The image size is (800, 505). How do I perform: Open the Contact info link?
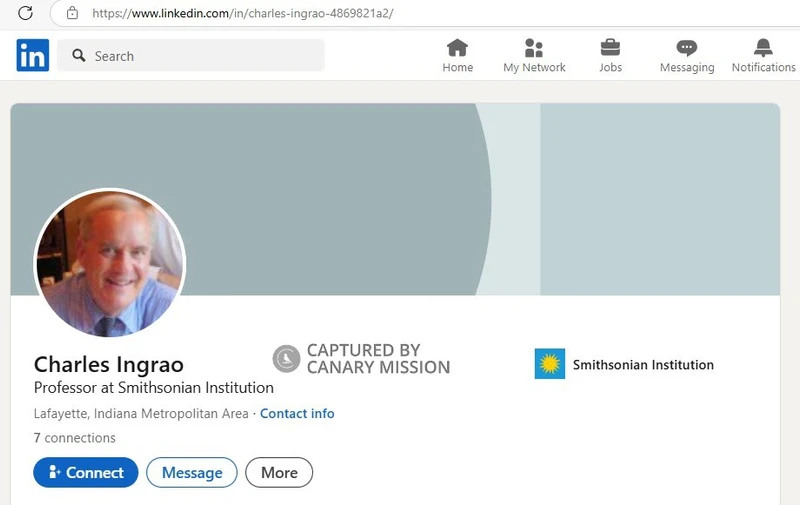[x=297, y=414]
